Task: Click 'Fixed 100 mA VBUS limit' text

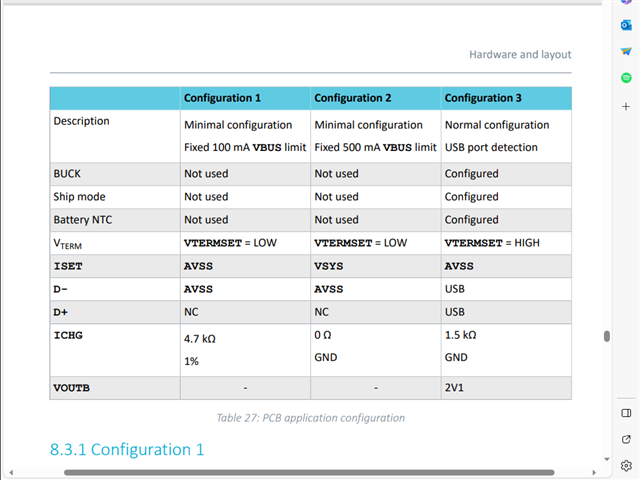Action: [x=245, y=147]
